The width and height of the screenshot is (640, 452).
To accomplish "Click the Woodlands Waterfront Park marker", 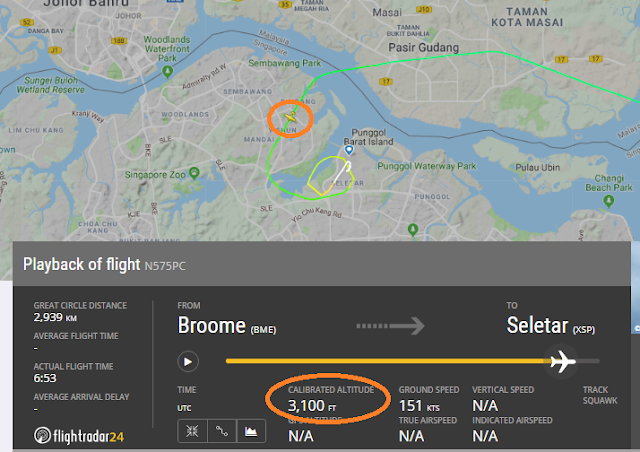I will coord(167,72).
